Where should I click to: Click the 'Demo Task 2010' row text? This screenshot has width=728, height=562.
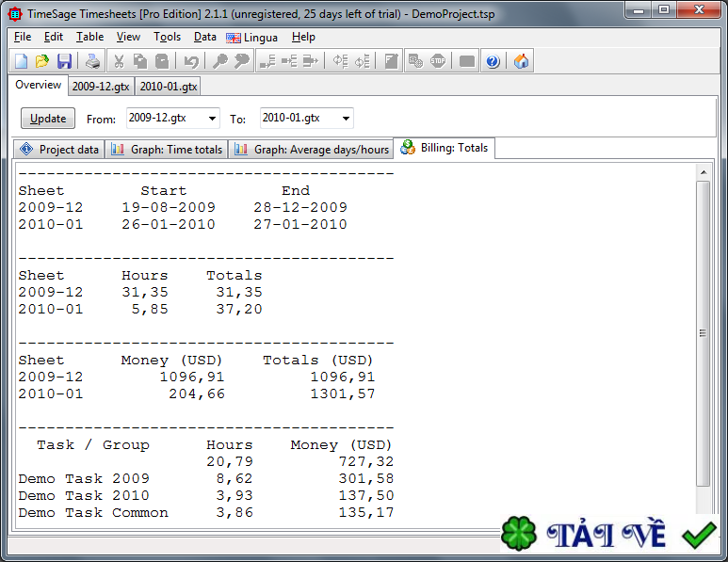pyautogui.click(x=84, y=496)
